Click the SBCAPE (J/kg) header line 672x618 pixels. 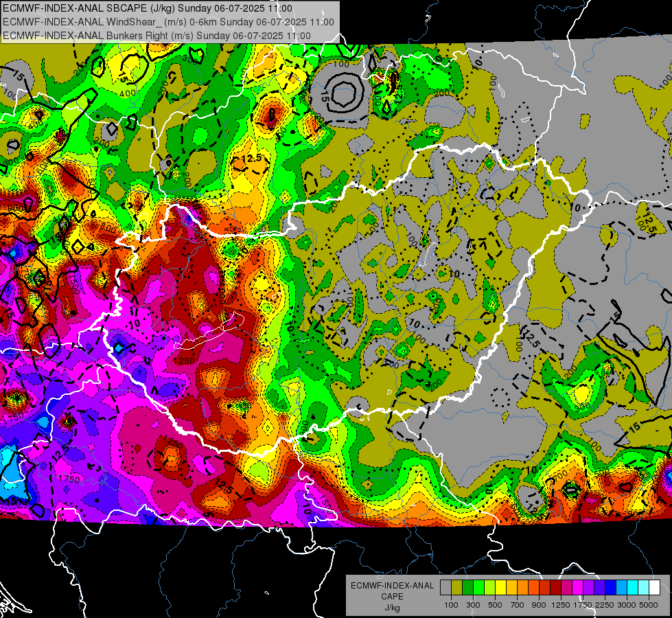click(148, 8)
